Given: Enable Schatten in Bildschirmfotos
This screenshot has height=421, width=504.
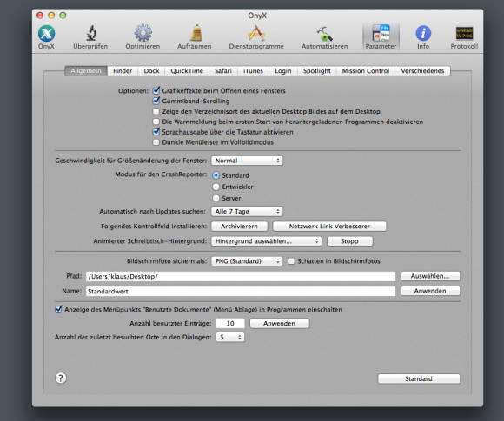Looking at the screenshot, I should click(x=291, y=261).
